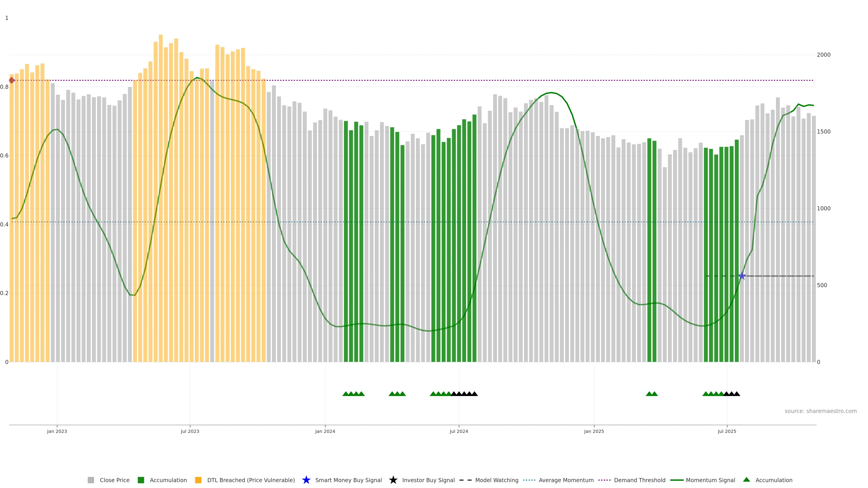Viewport: 868px width, 488px height.
Task: Click the Jan 2025 axis label
Action: [x=594, y=432]
